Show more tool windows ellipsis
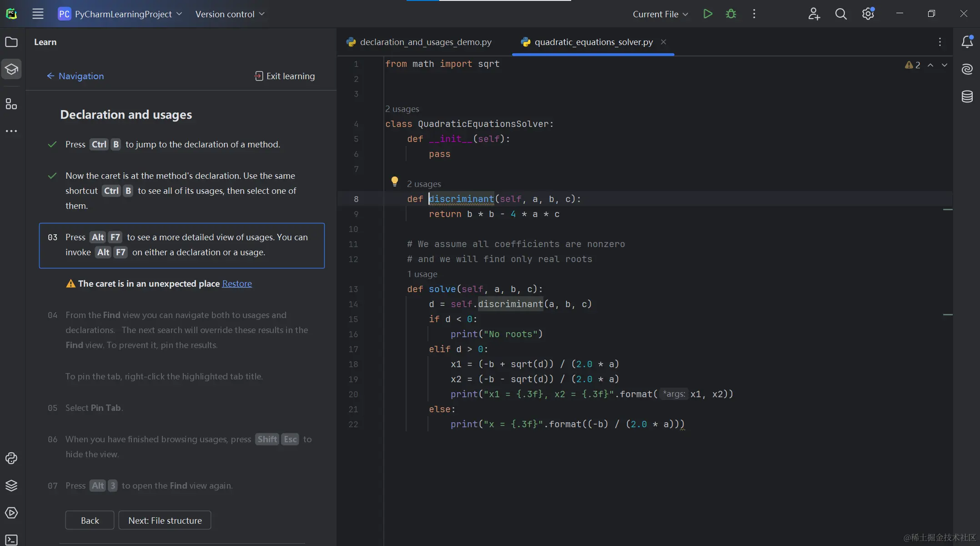This screenshot has height=546, width=980. coord(11,131)
